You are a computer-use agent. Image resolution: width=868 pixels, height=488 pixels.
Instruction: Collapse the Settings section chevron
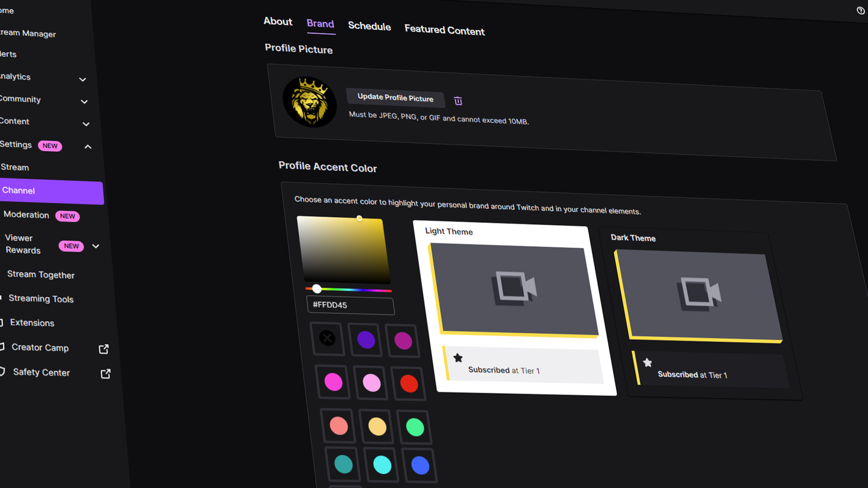pyautogui.click(x=88, y=146)
